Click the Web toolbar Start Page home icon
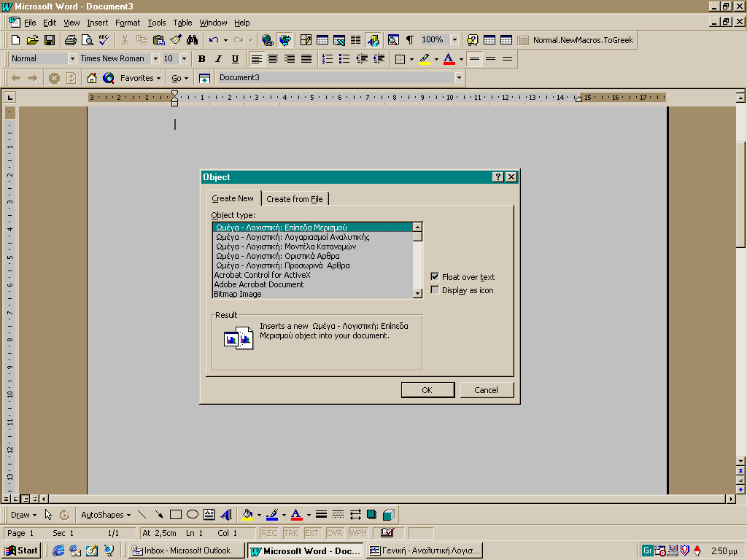 91,77
